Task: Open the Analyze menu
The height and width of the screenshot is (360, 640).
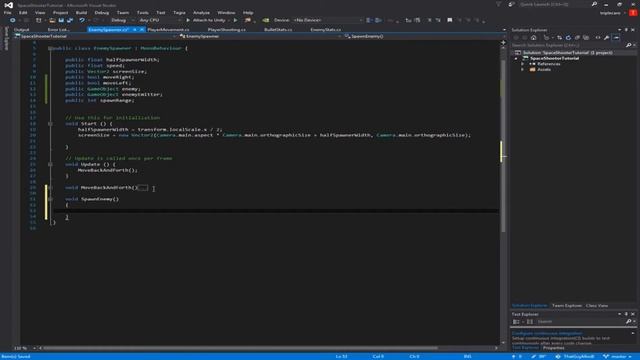Action: point(201,13)
